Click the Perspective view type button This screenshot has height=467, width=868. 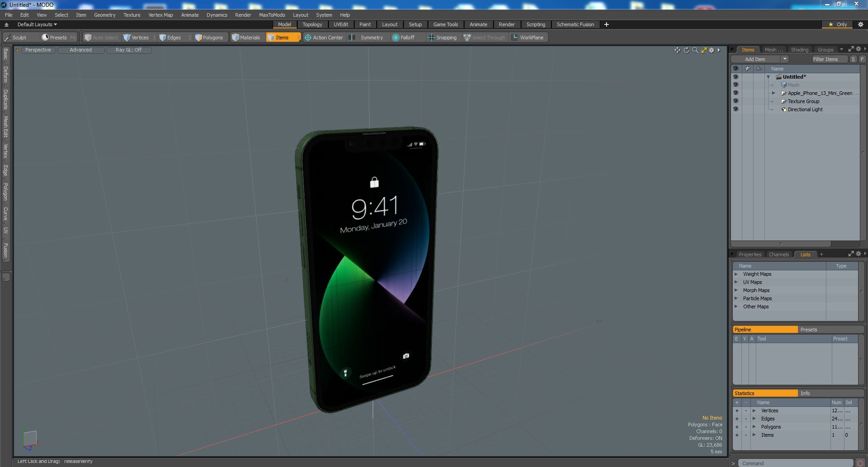(38, 50)
